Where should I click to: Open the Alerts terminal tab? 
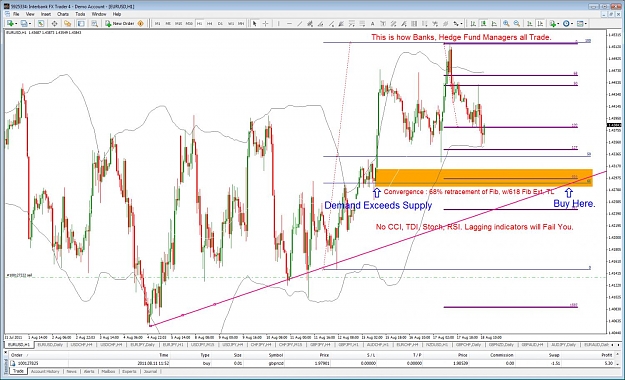89,371
